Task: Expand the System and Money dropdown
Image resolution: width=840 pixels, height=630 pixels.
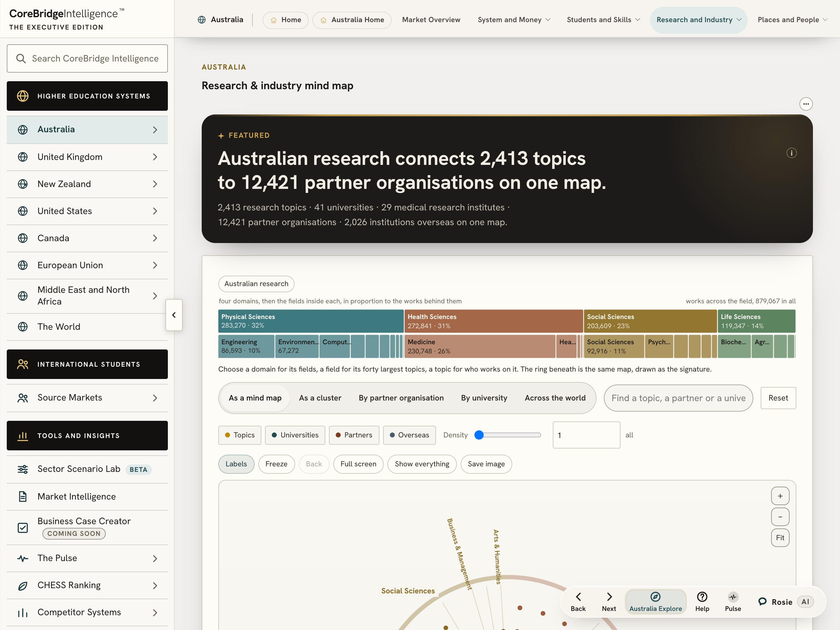Action: coord(513,20)
